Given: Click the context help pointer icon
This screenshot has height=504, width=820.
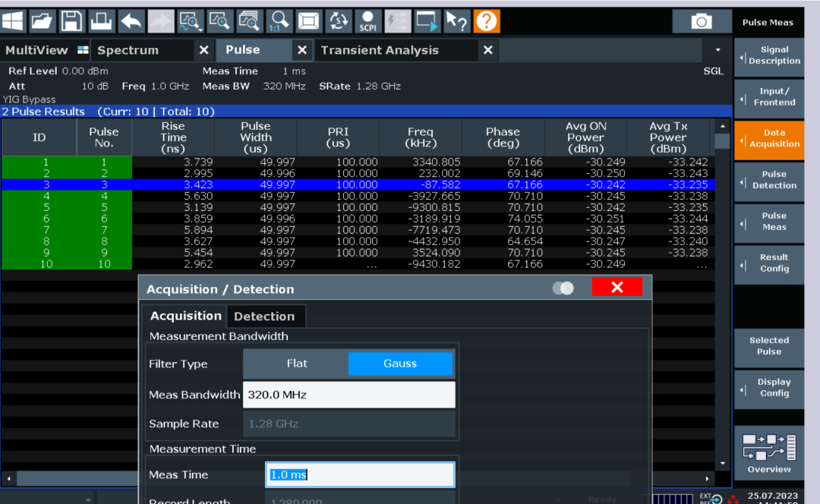Looking at the screenshot, I should 456,21.
